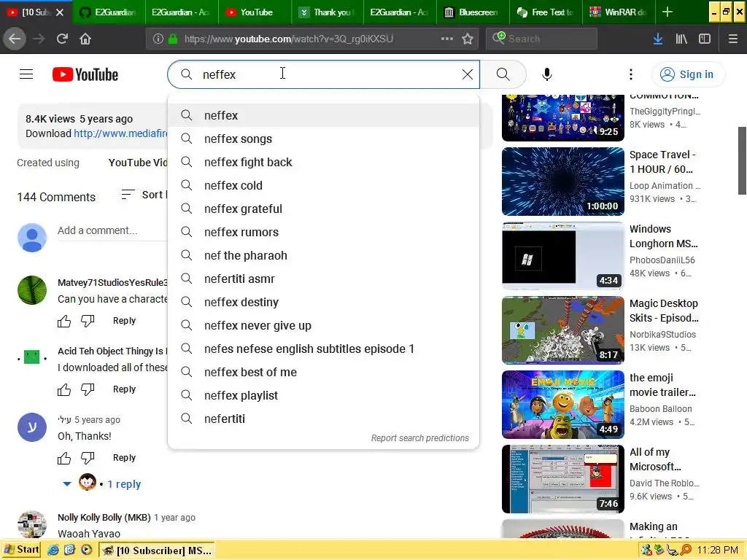Open Magic Desktop Skits video title
This screenshot has width=747, height=560.
[664, 311]
